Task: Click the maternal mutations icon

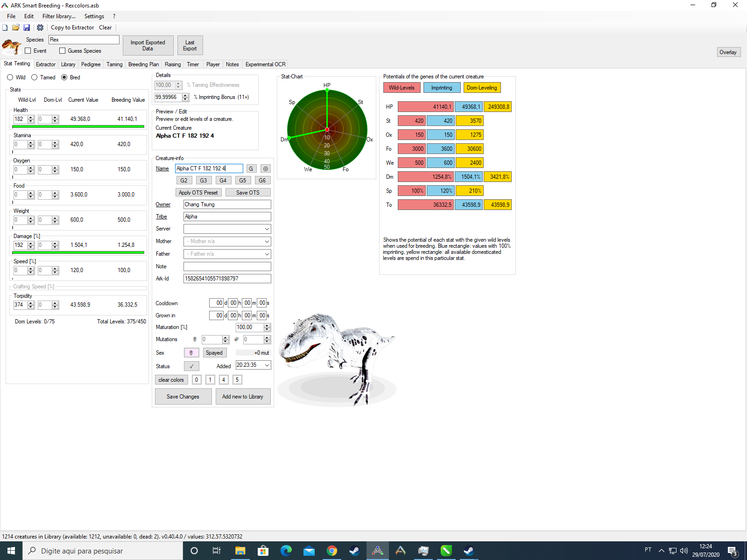Action: coord(195,339)
